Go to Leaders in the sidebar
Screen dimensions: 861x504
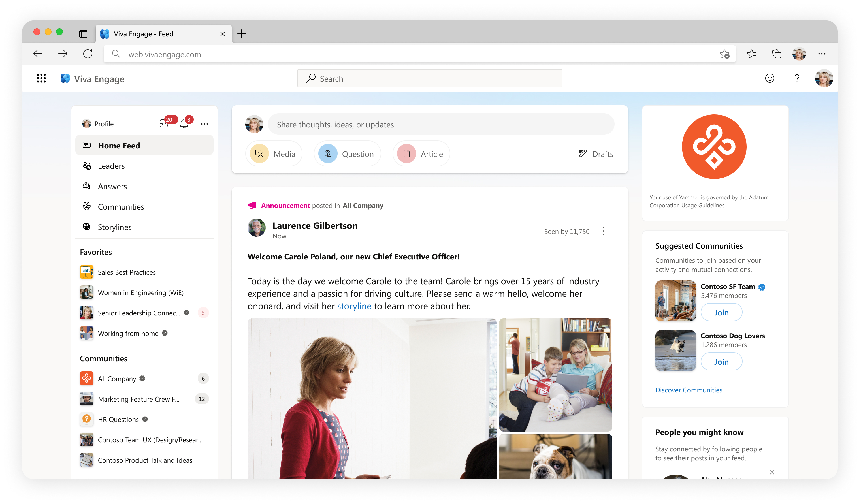pyautogui.click(x=111, y=166)
